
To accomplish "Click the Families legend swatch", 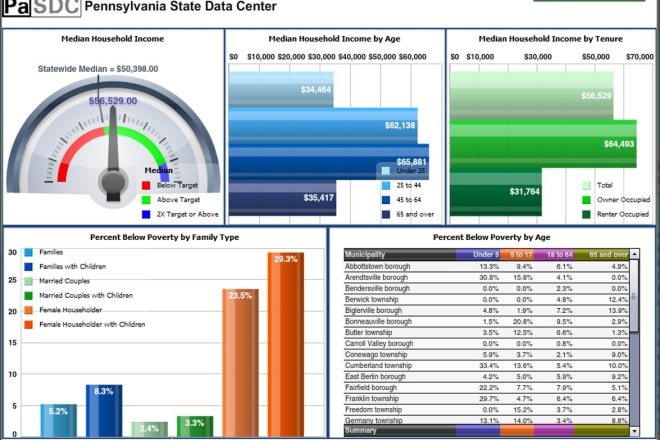I will (29, 252).
